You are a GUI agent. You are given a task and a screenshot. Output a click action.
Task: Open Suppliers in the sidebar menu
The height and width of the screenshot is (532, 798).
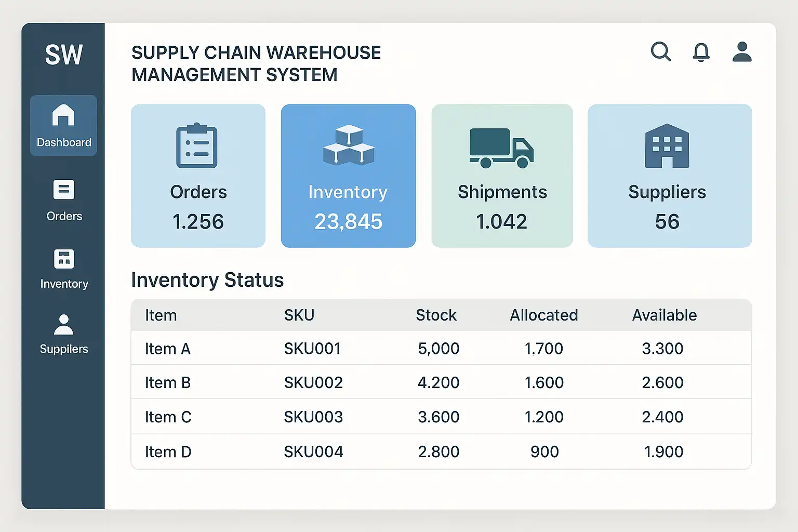point(64,334)
